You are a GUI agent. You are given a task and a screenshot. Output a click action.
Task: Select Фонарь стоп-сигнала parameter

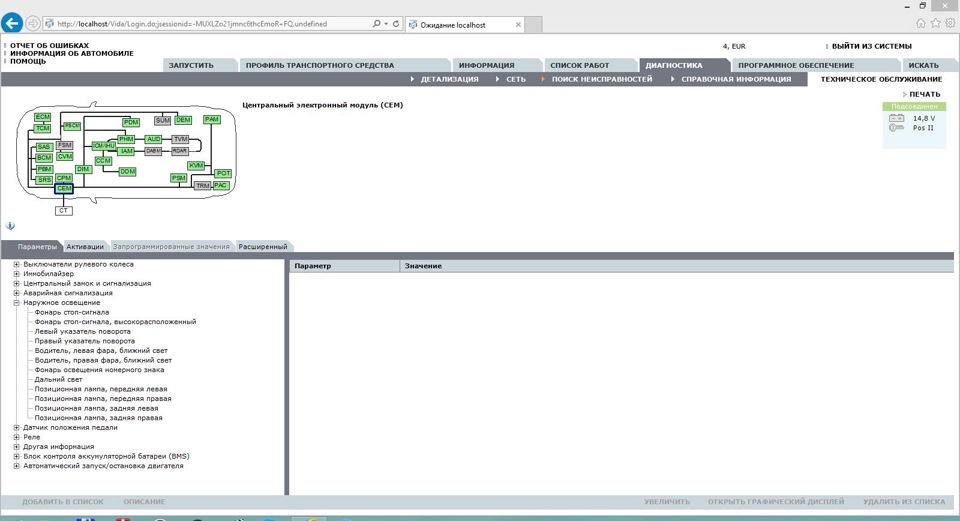pyautogui.click(x=72, y=312)
